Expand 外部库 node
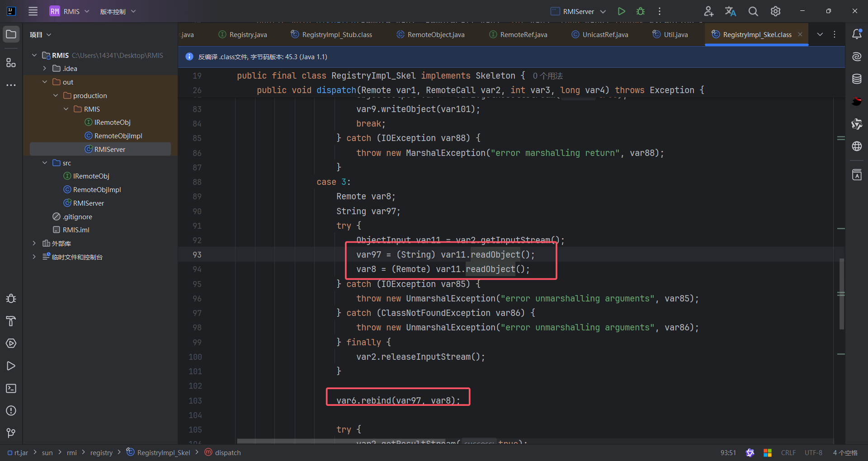The image size is (868, 461). (34, 244)
